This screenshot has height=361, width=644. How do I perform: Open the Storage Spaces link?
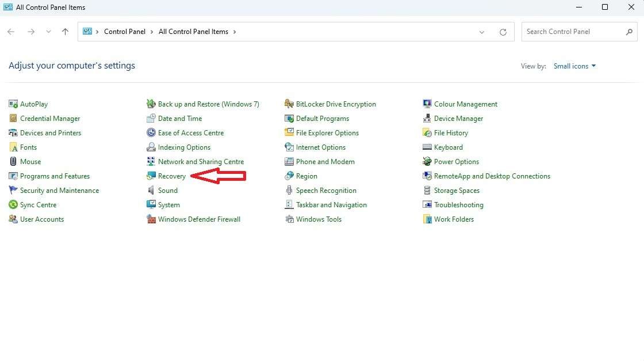point(457,191)
